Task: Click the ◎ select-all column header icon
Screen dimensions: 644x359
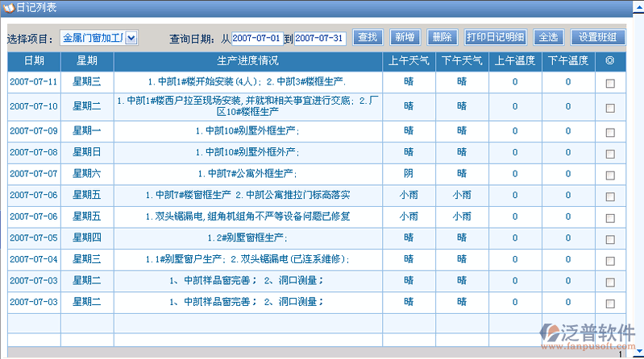Action: pyautogui.click(x=609, y=60)
